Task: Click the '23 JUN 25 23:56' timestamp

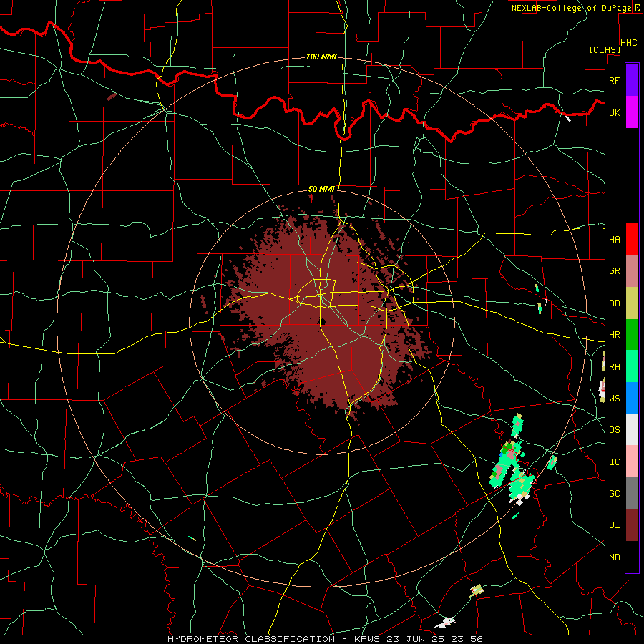Action: [434, 639]
